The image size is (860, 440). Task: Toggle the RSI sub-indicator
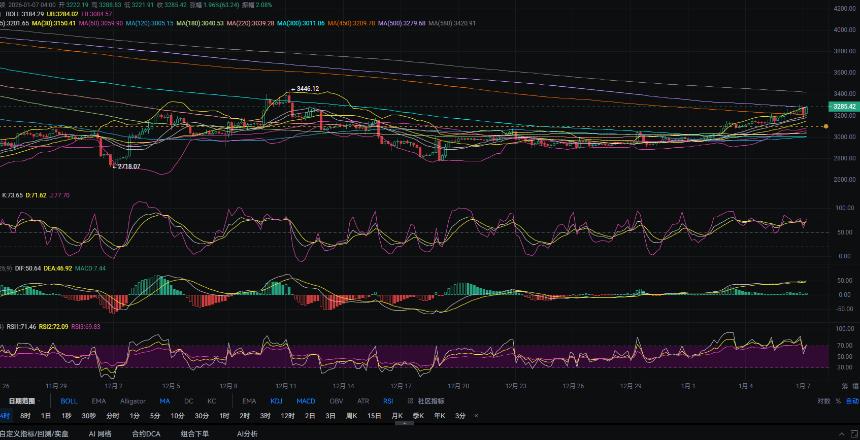[388, 401]
